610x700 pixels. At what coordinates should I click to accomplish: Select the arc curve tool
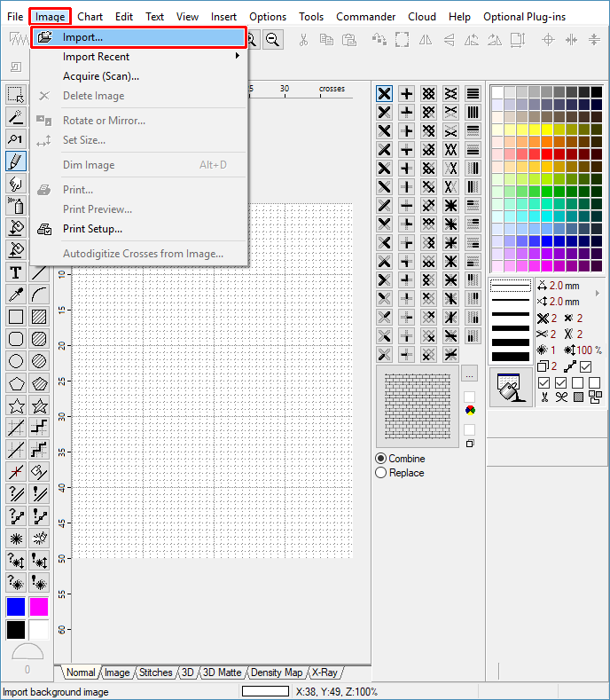click(x=39, y=295)
